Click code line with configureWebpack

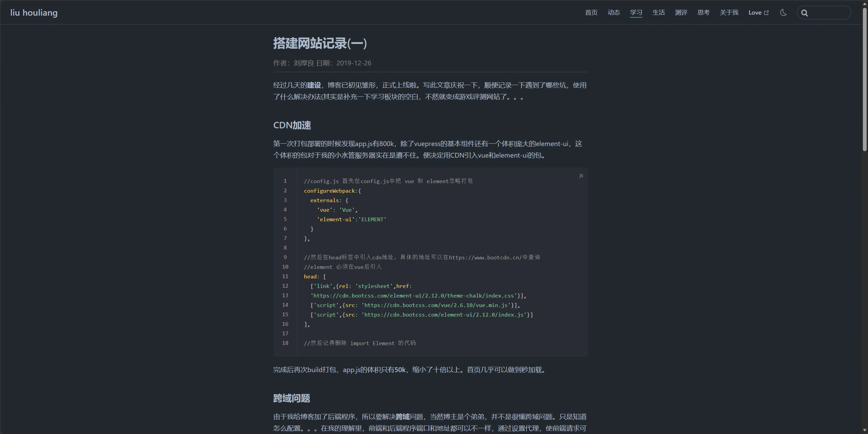[x=333, y=191]
